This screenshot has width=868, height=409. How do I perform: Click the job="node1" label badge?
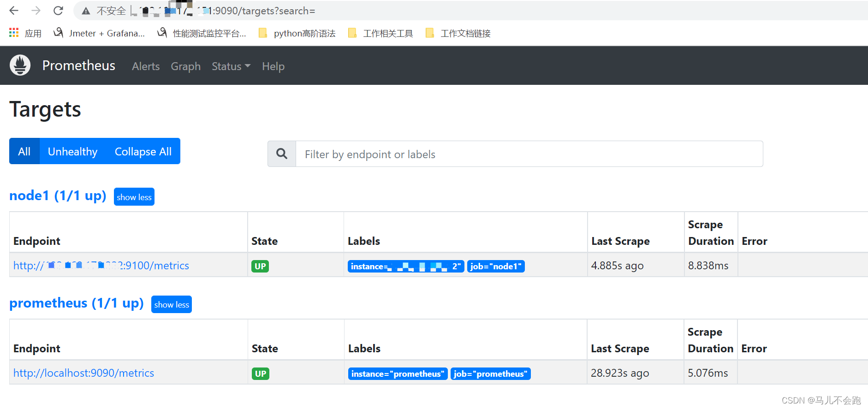496,267
